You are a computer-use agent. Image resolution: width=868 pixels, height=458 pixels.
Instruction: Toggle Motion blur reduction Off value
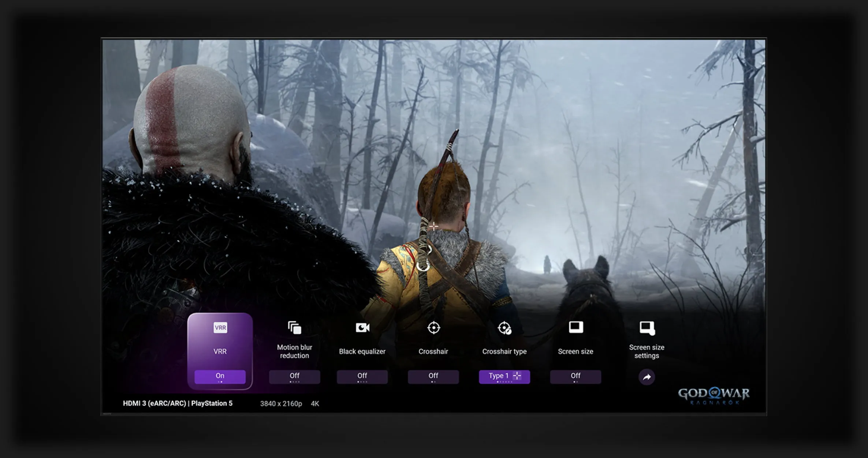click(x=295, y=376)
